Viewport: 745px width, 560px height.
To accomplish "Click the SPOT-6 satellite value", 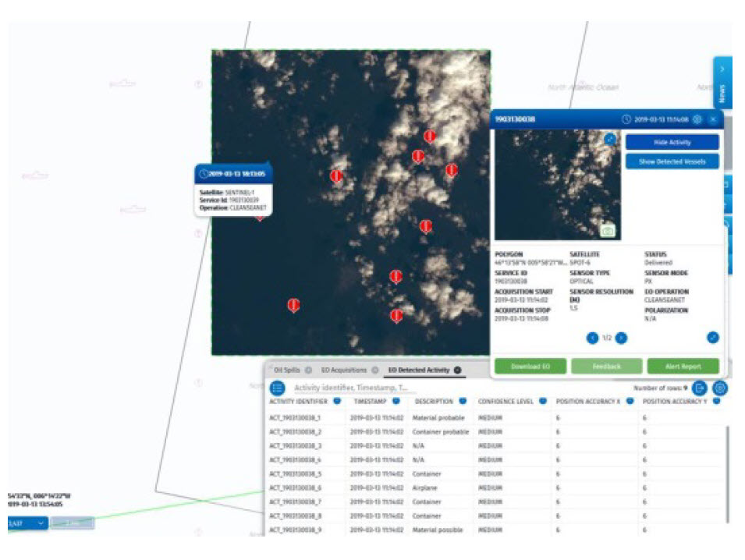I will [580, 263].
